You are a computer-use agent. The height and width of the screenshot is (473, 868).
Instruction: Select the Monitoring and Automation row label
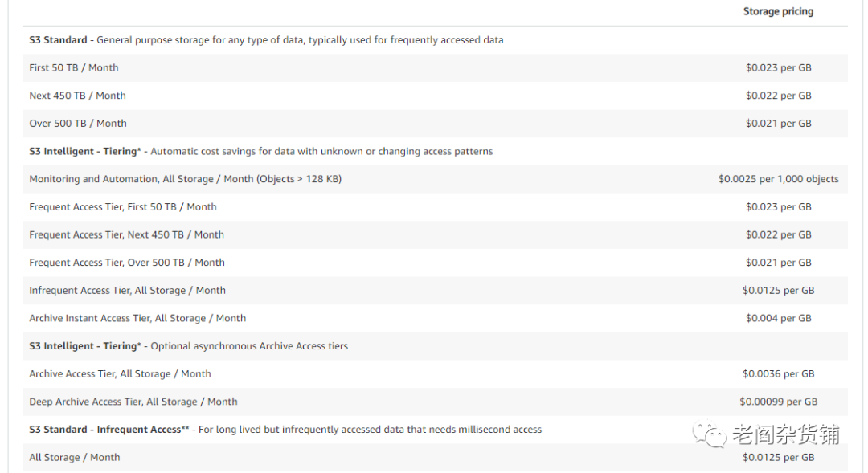(x=185, y=179)
